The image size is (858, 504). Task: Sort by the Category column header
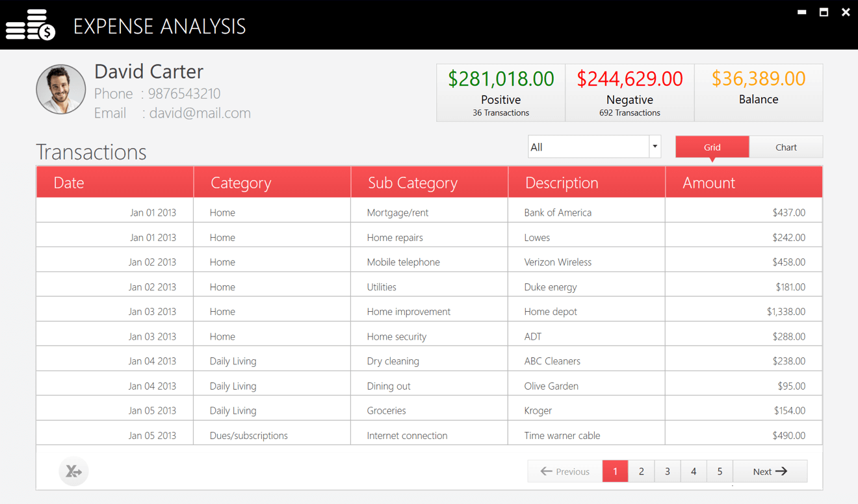coord(272,183)
